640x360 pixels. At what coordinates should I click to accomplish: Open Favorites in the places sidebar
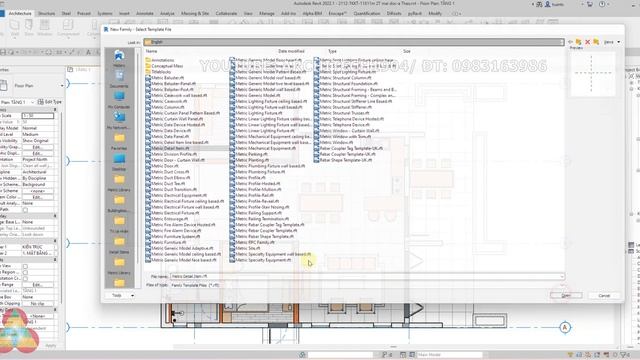coord(119,142)
